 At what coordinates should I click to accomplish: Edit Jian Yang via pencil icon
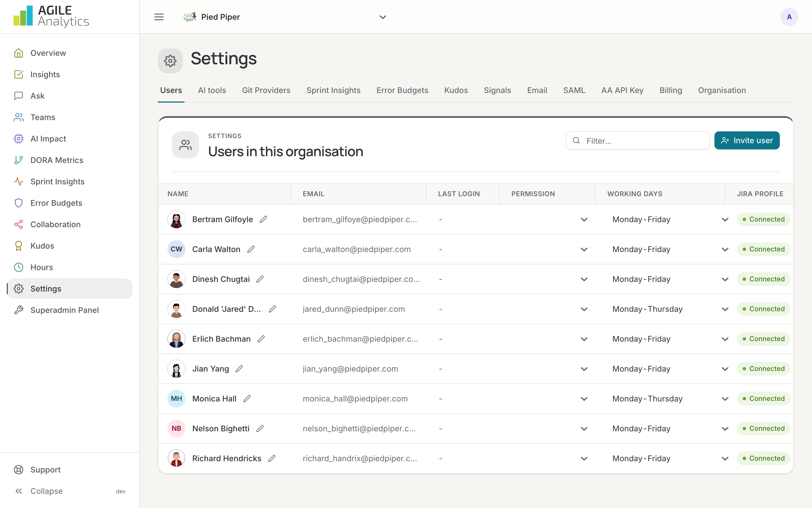(239, 369)
